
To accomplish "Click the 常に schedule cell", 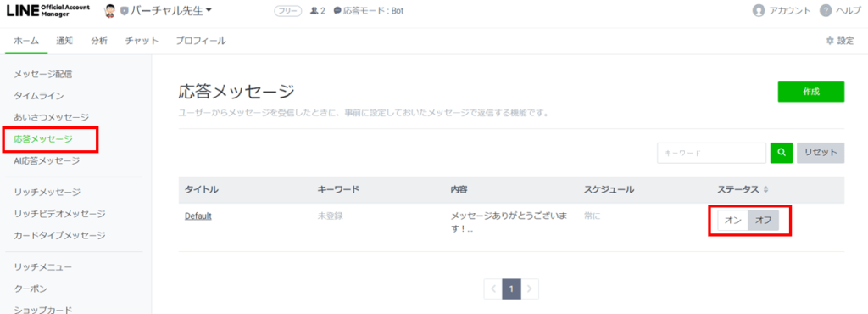I will click(592, 216).
